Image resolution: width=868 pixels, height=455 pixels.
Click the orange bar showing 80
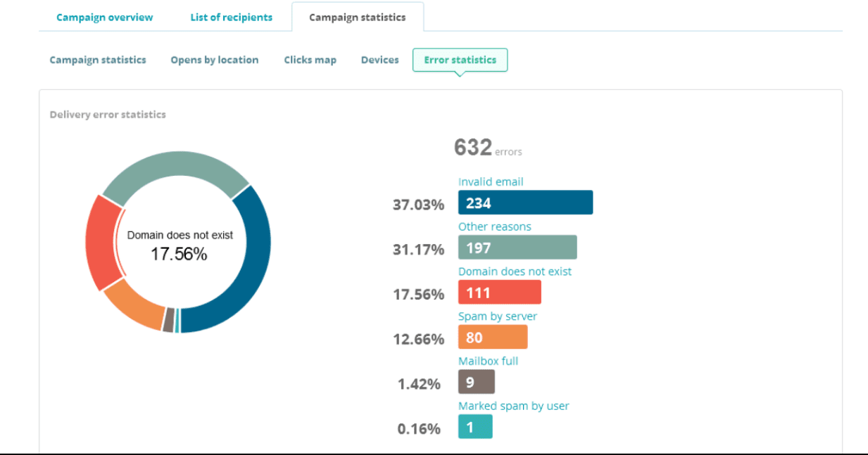pos(492,338)
